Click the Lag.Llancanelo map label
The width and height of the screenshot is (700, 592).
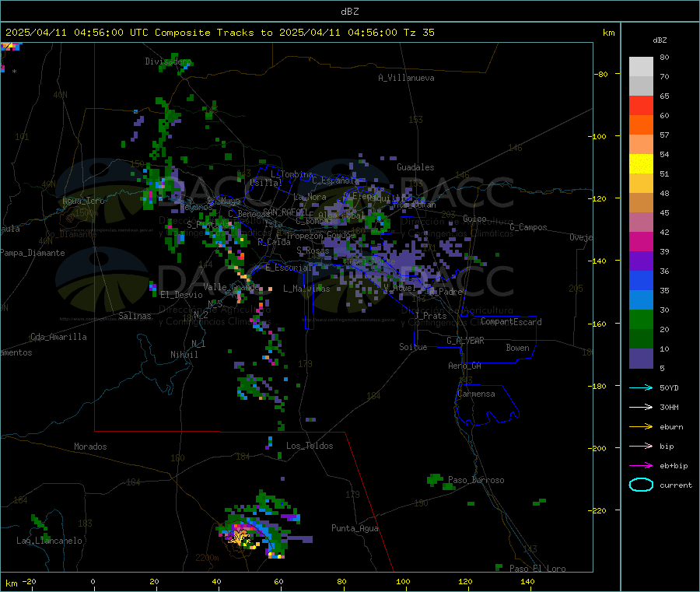tap(50, 541)
